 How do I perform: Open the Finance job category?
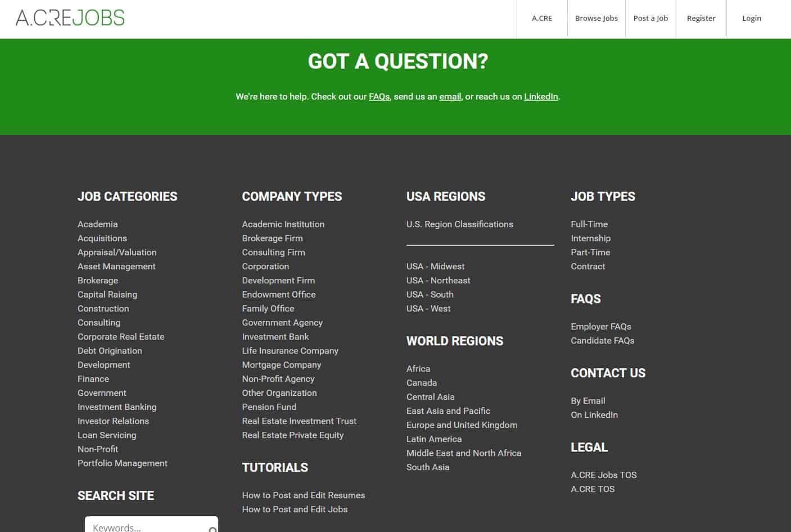point(93,379)
